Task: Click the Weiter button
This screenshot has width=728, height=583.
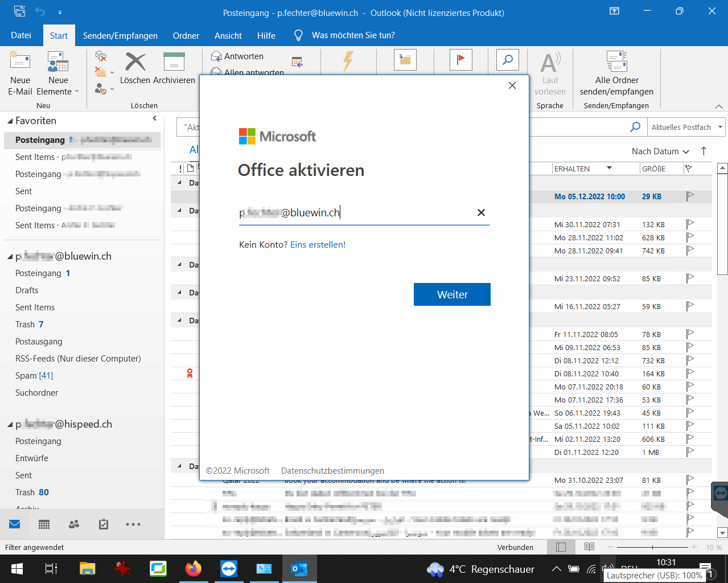Action: tap(452, 294)
